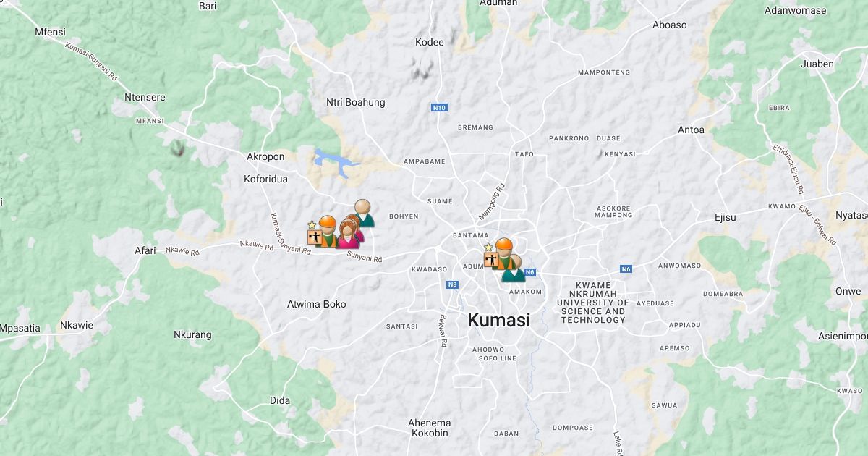Select the Antoa town label
Screen dimensions: 868x456
click(691, 130)
